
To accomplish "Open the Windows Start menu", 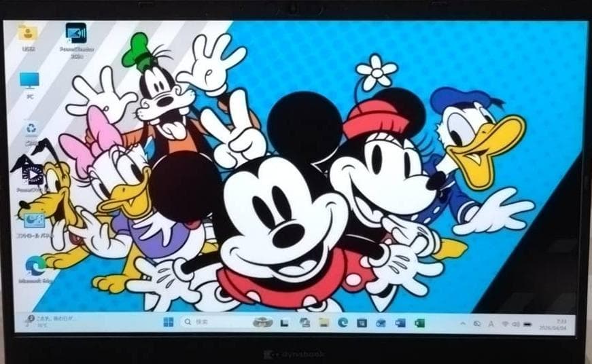I will [x=169, y=322].
